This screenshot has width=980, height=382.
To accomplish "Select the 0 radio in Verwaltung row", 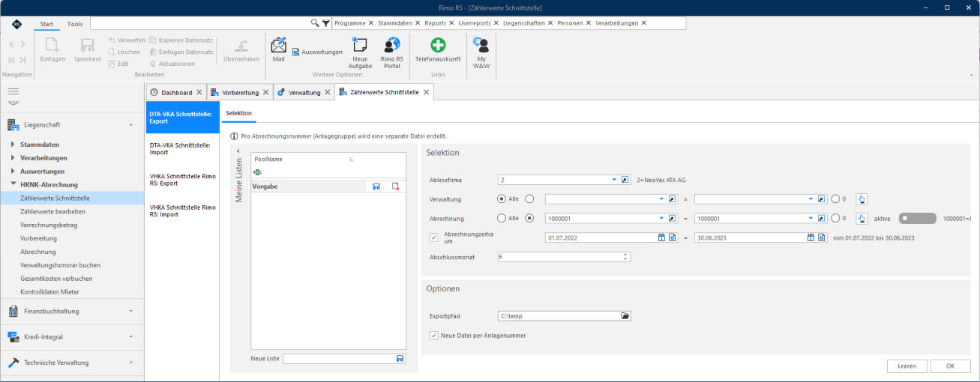I will pos(835,198).
